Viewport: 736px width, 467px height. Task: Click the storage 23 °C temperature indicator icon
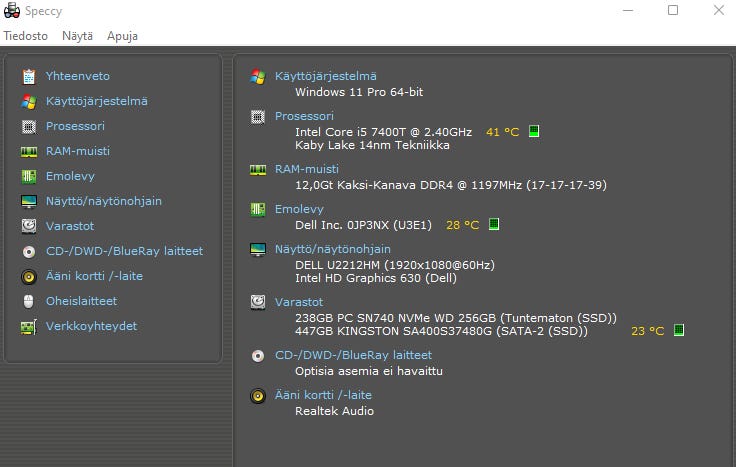(x=679, y=331)
